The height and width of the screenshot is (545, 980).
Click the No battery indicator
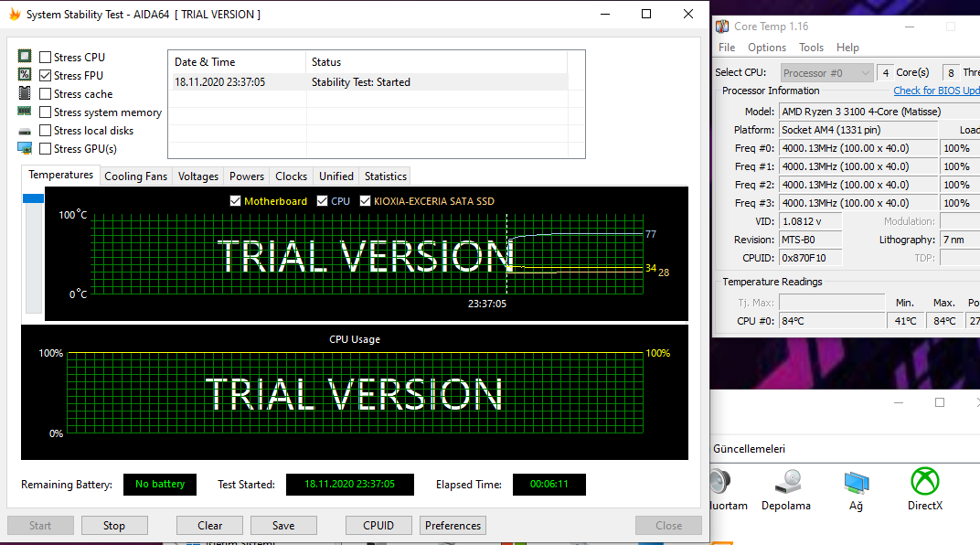[x=160, y=485]
